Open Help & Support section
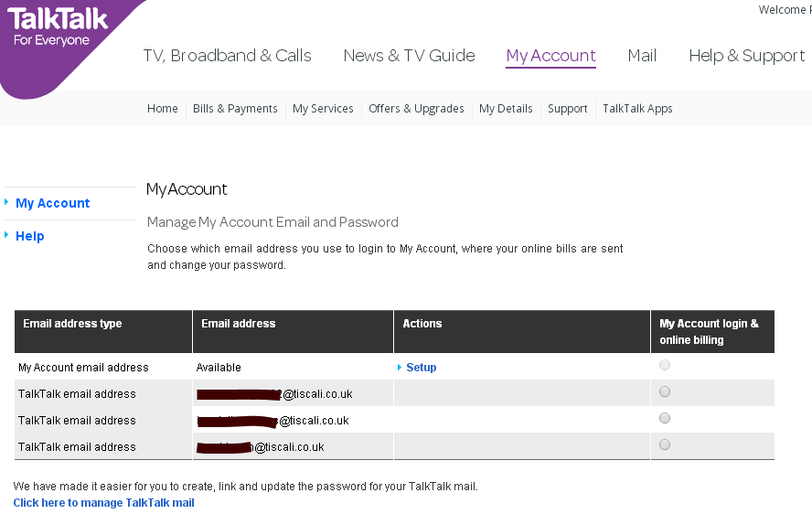 coord(746,56)
